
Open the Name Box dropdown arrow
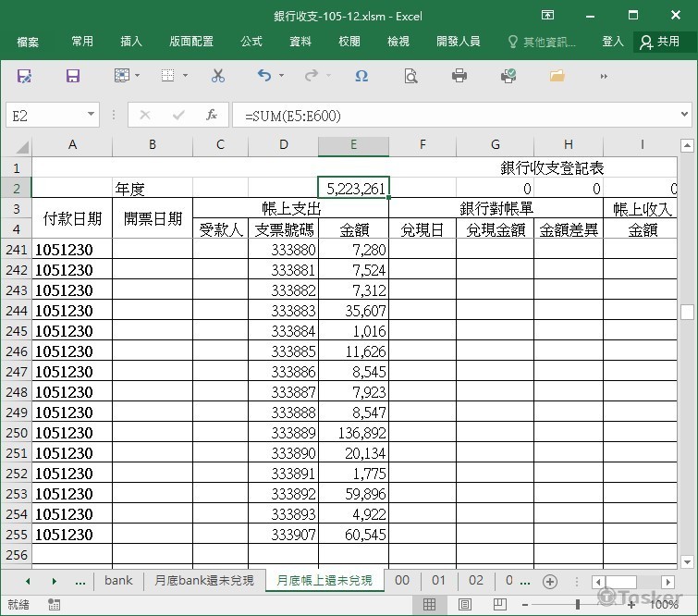(91, 115)
